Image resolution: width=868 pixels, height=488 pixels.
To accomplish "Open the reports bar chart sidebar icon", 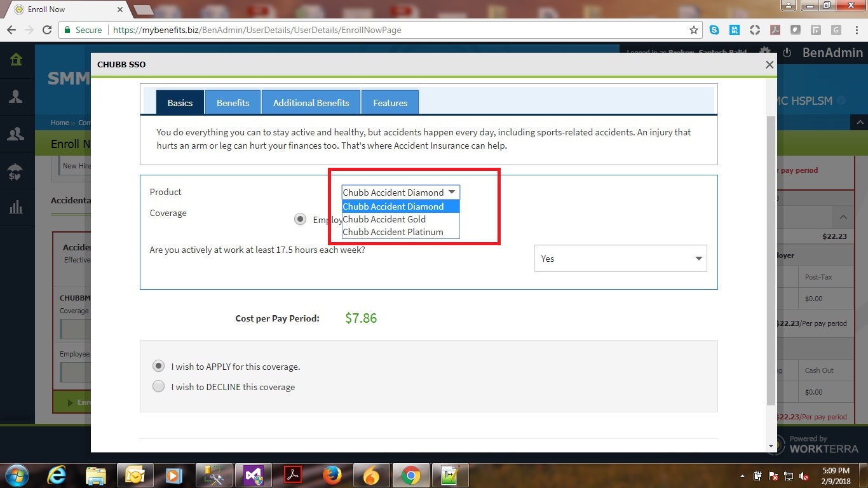I will pyautogui.click(x=16, y=207).
